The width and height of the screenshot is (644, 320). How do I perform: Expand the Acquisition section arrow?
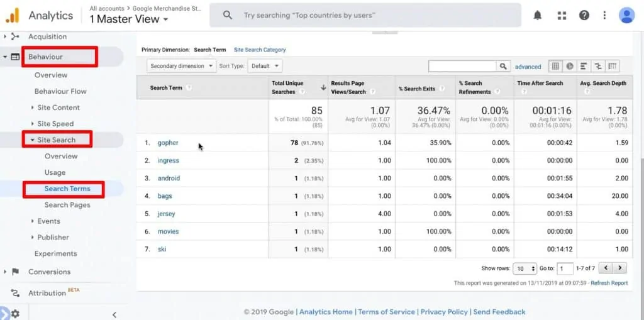click(5, 36)
